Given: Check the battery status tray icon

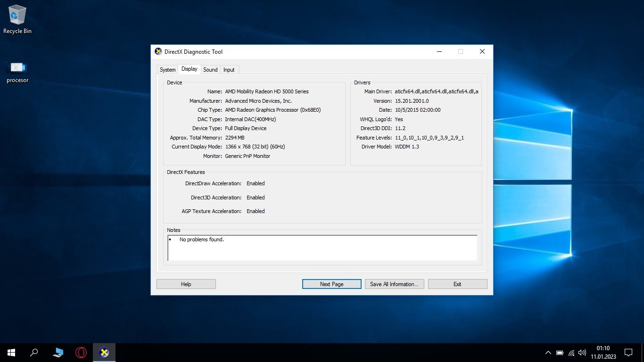Looking at the screenshot, I should point(560,353).
